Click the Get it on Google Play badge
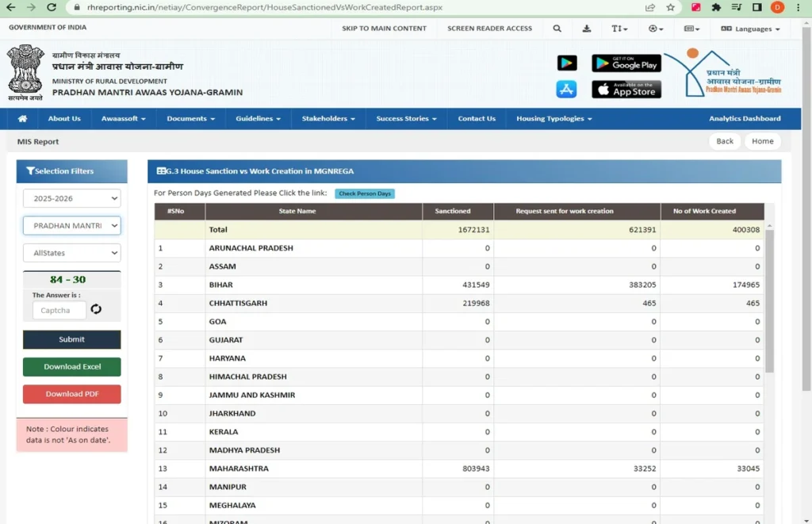The image size is (812, 524). pyautogui.click(x=626, y=63)
